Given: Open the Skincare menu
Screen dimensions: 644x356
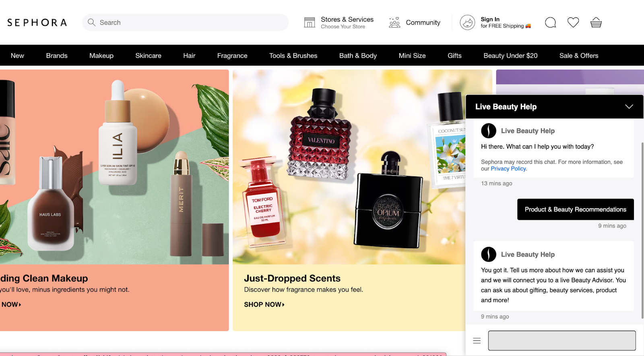Looking at the screenshot, I should click(x=148, y=56).
